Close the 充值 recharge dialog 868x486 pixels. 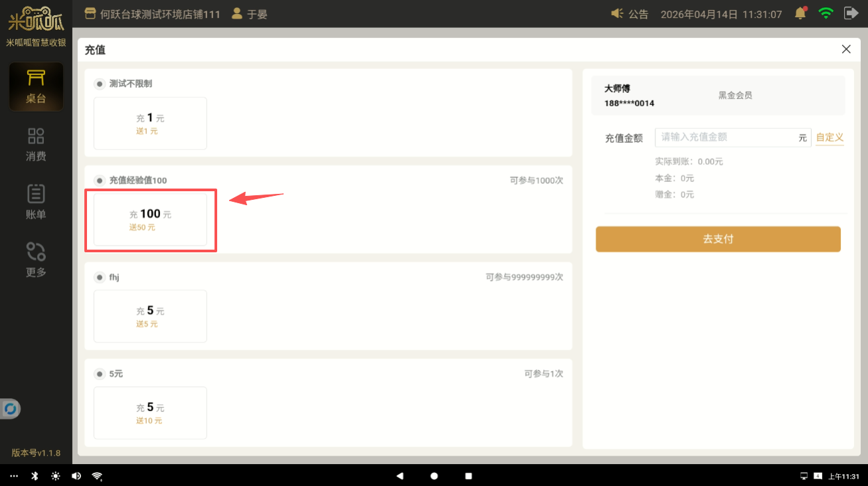tap(846, 49)
